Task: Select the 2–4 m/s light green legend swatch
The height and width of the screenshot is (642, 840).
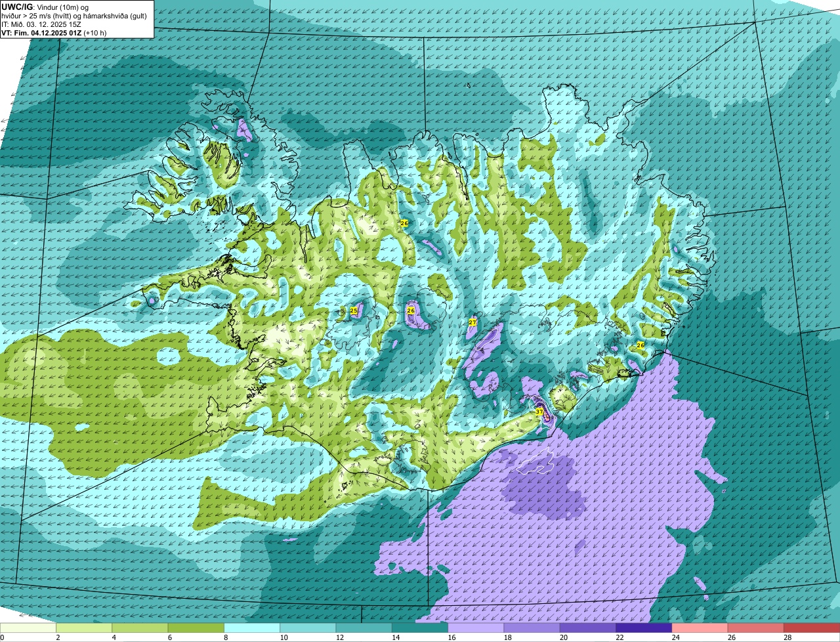Action: click(x=84, y=628)
